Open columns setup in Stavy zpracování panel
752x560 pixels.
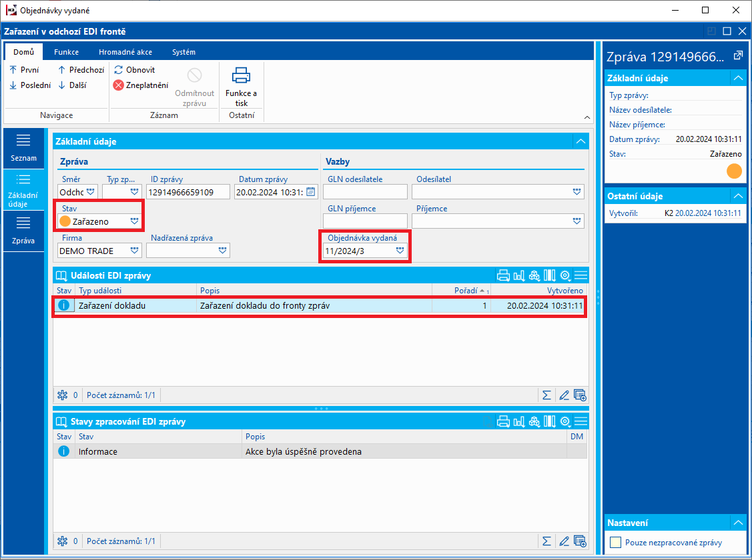tap(550, 421)
